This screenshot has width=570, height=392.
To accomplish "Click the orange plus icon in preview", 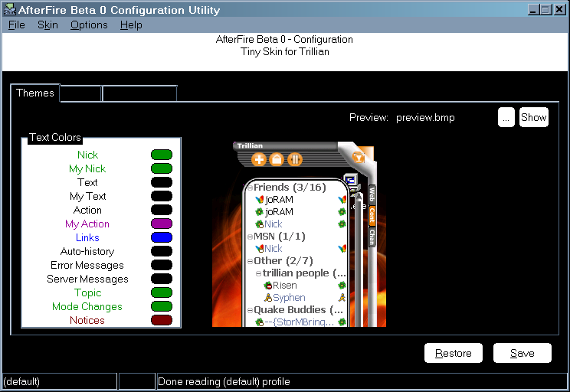I will pyautogui.click(x=259, y=159).
